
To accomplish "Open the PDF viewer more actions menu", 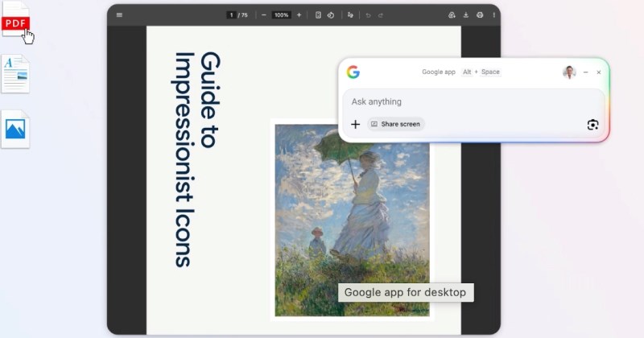I will tap(493, 14).
